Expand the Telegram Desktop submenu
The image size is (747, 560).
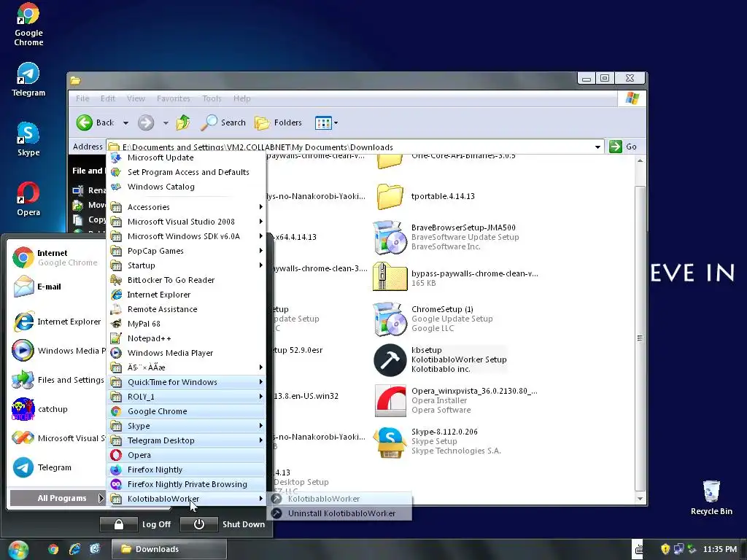(x=186, y=440)
